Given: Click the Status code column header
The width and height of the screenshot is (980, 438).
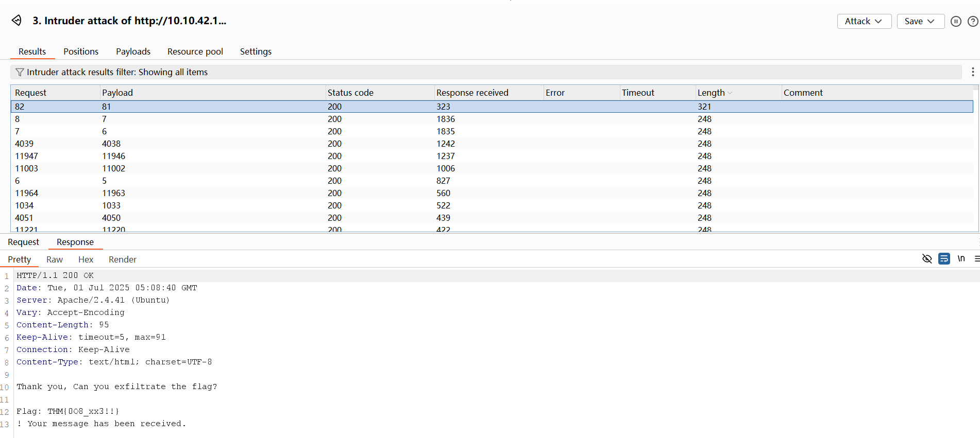Looking at the screenshot, I should [350, 93].
